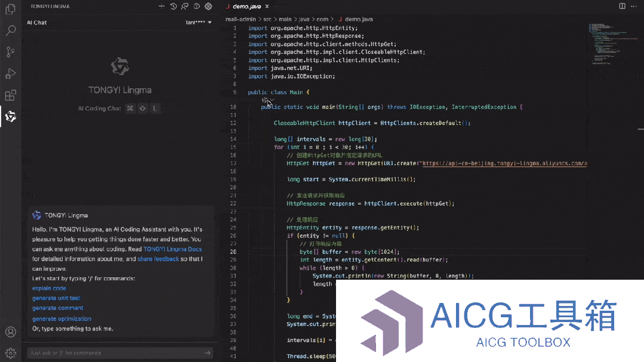This screenshot has width=644, height=362.
Task: Expand the Lingma inline chevron above main
Action: [272, 100]
